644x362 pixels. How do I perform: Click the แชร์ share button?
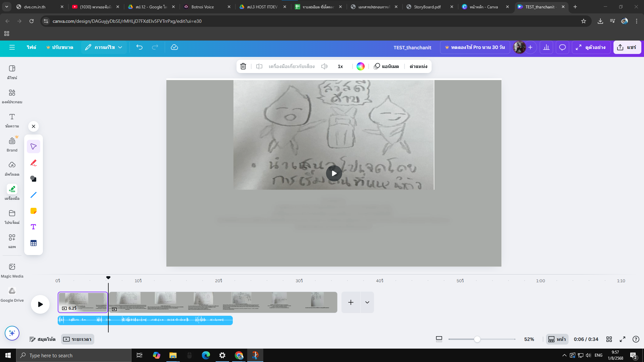click(627, 47)
